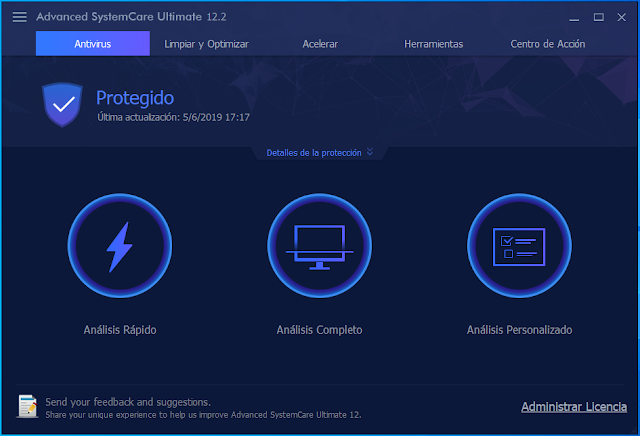Image resolution: width=640 pixels, height=436 pixels.
Task: Open the Centro de Acción tab
Action: [548, 44]
